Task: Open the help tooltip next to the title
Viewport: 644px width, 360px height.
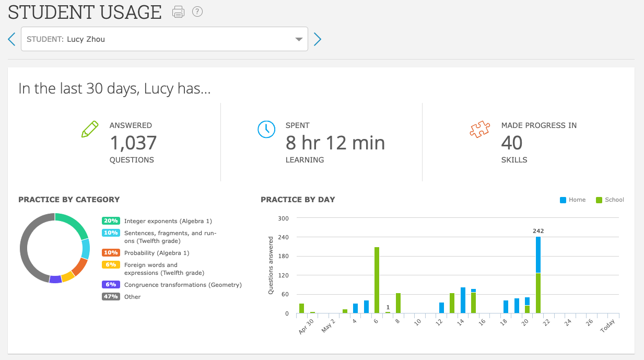Action: pos(197,11)
